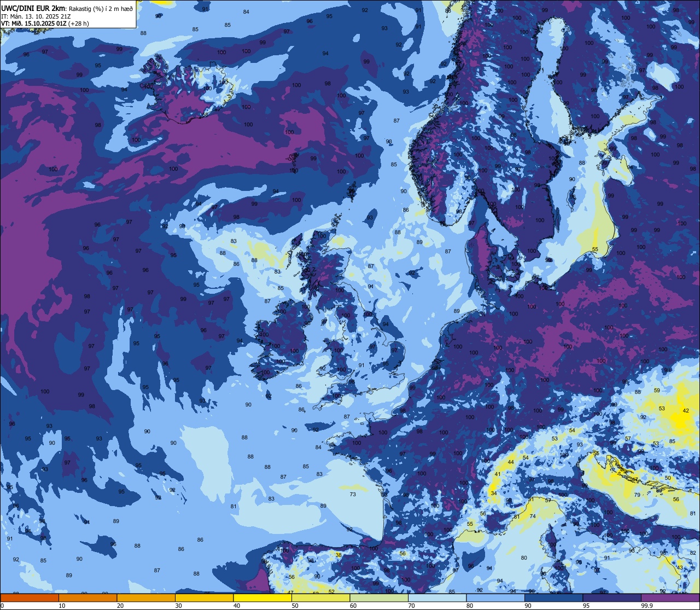Click the humidity value '59' on the map
This screenshot has height=610, width=700.
point(657,391)
